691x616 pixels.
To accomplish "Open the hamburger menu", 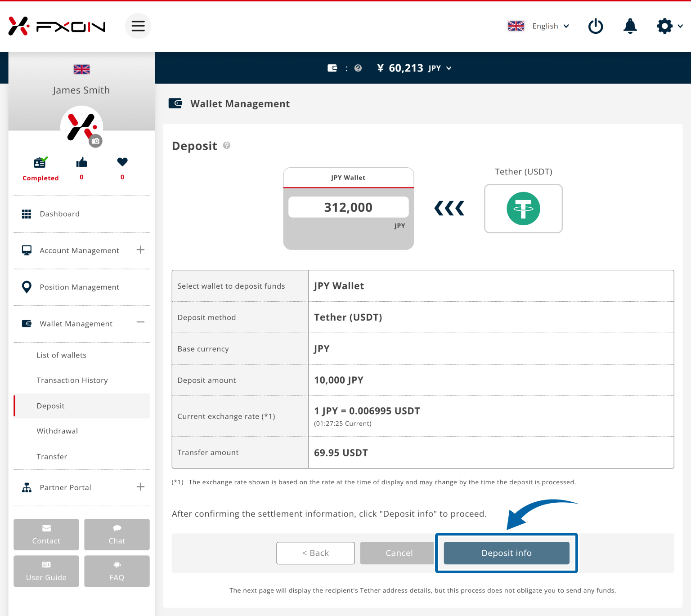I will pos(138,26).
